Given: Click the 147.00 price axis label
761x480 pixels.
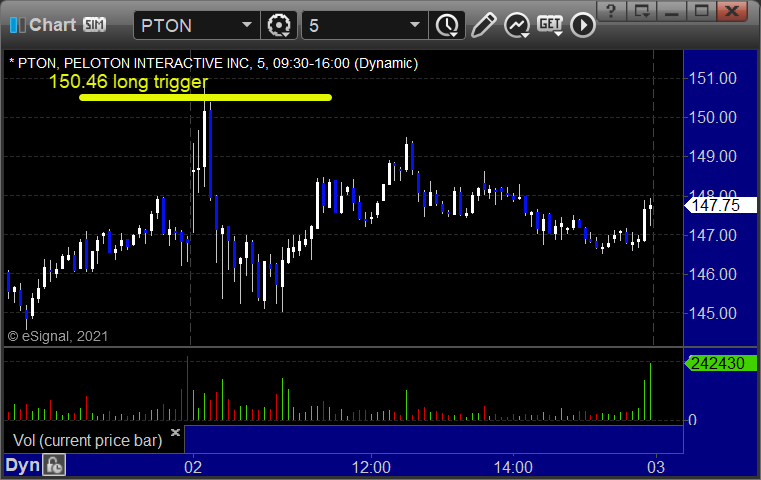Looking at the screenshot, I should [713, 235].
